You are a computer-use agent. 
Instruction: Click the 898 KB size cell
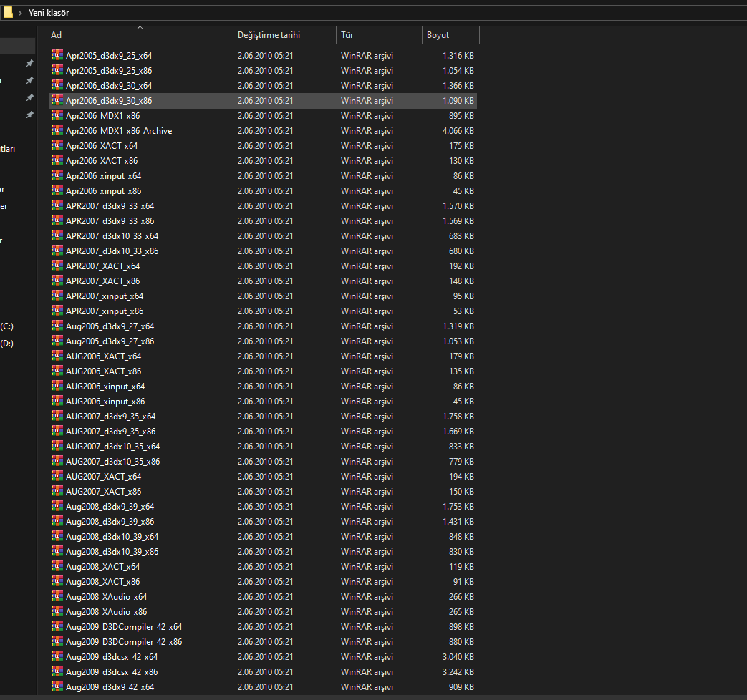click(461, 627)
